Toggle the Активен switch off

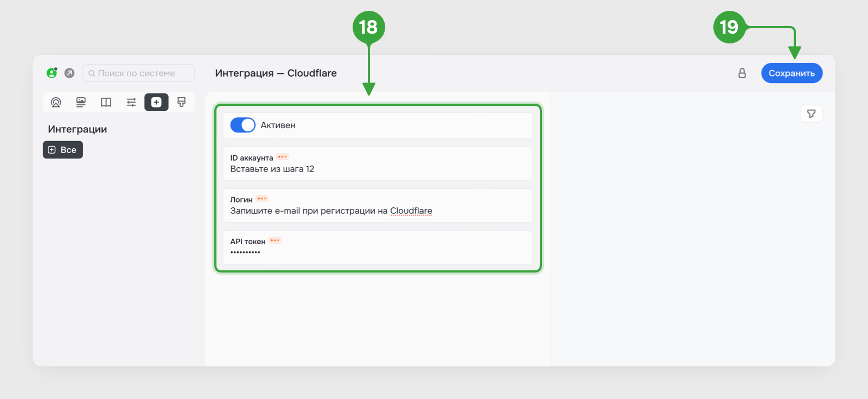[x=242, y=125]
